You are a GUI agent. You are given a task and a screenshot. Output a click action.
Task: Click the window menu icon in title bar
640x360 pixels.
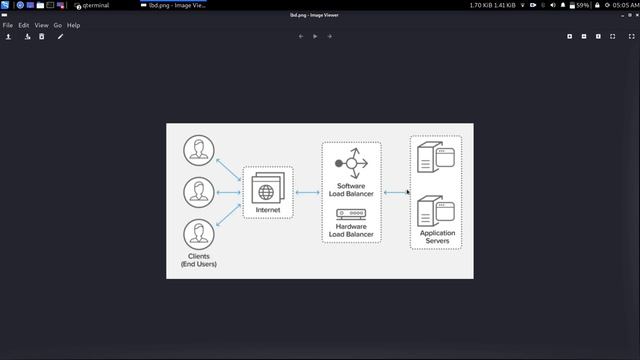tap(4, 15)
